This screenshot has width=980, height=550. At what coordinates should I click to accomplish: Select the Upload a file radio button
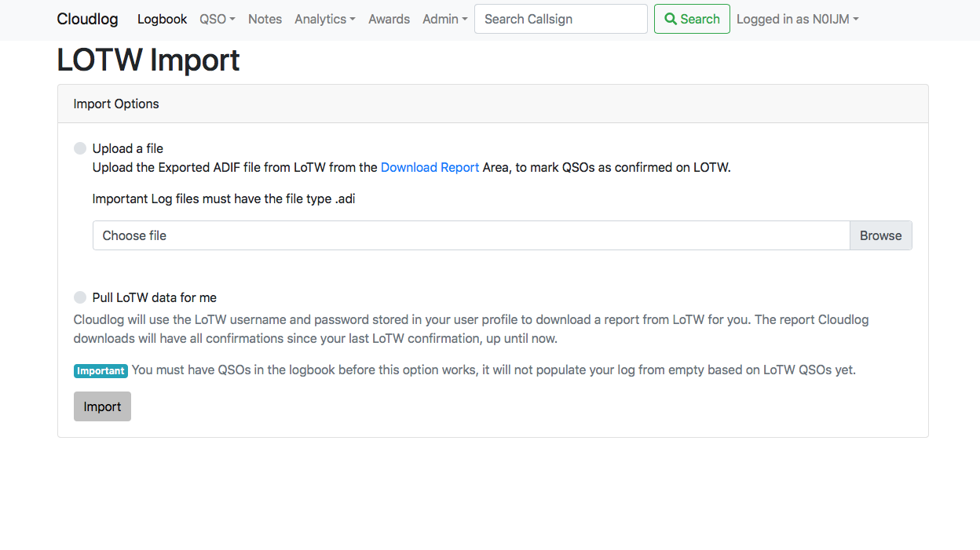click(x=80, y=148)
